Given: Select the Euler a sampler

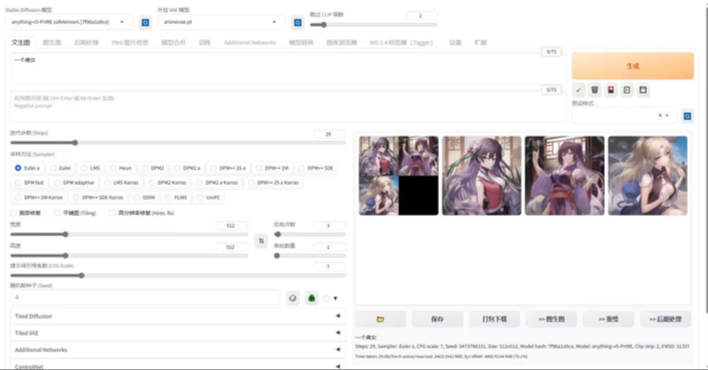Looking at the screenshot, I should point(28,168).
